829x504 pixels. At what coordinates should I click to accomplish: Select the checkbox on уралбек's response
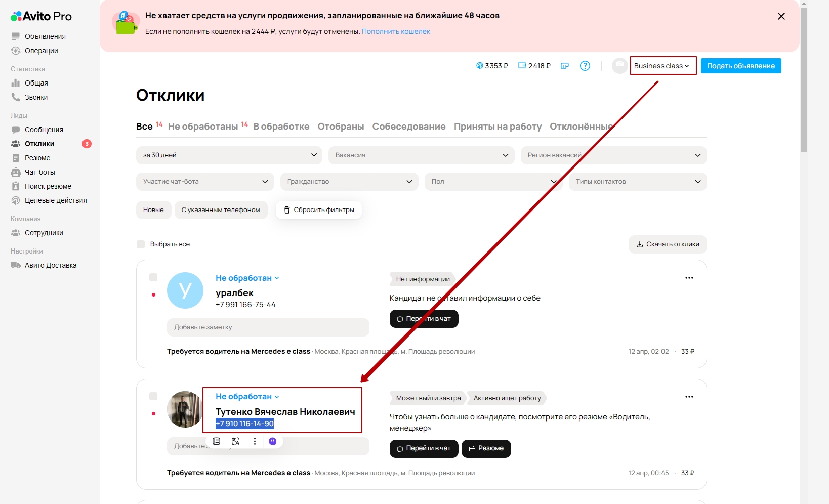(x=153, y=277)
